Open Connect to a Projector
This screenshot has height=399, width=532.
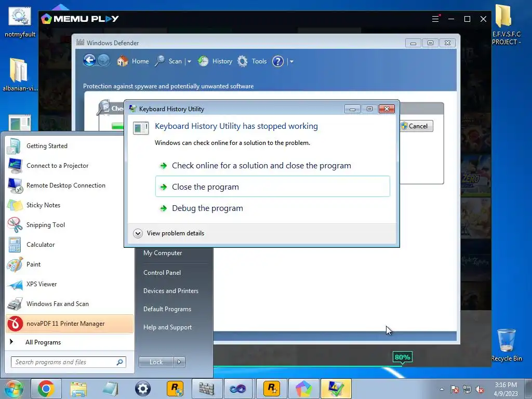pos(70,166)
